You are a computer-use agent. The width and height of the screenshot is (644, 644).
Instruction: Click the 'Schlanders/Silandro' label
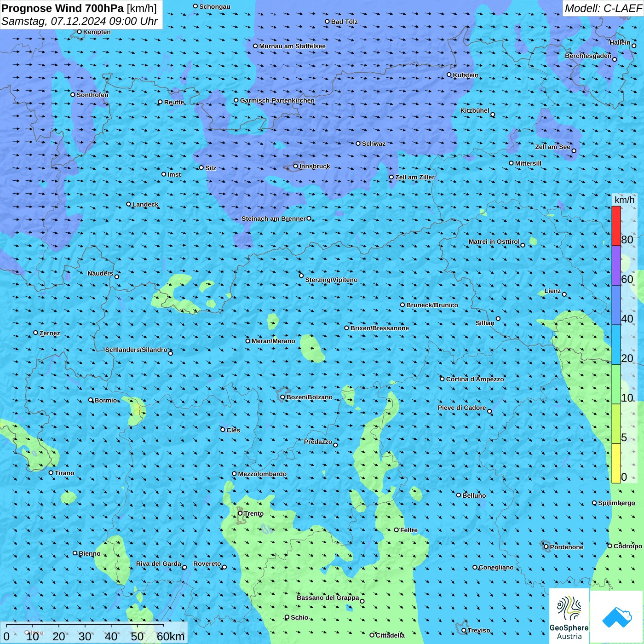point(136,350)
